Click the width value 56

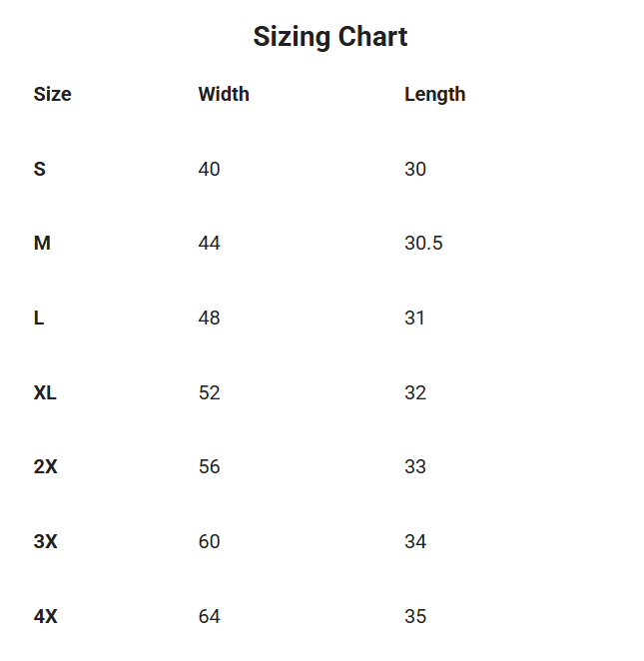pyautogui.click(x=209, y=466)
